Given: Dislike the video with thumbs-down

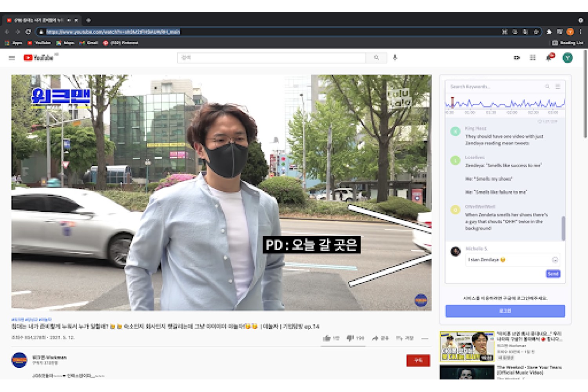Looking at the screenshot, I should tap(355, 338).
